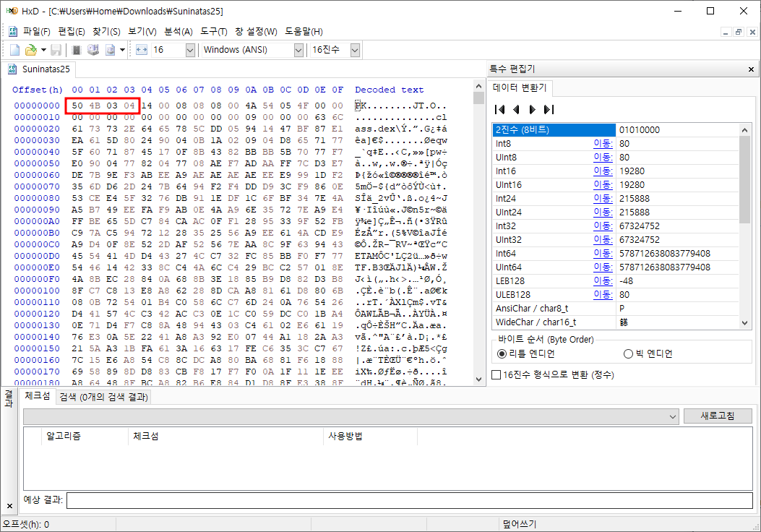Open the 분석(A) menu

pos(178,32)
